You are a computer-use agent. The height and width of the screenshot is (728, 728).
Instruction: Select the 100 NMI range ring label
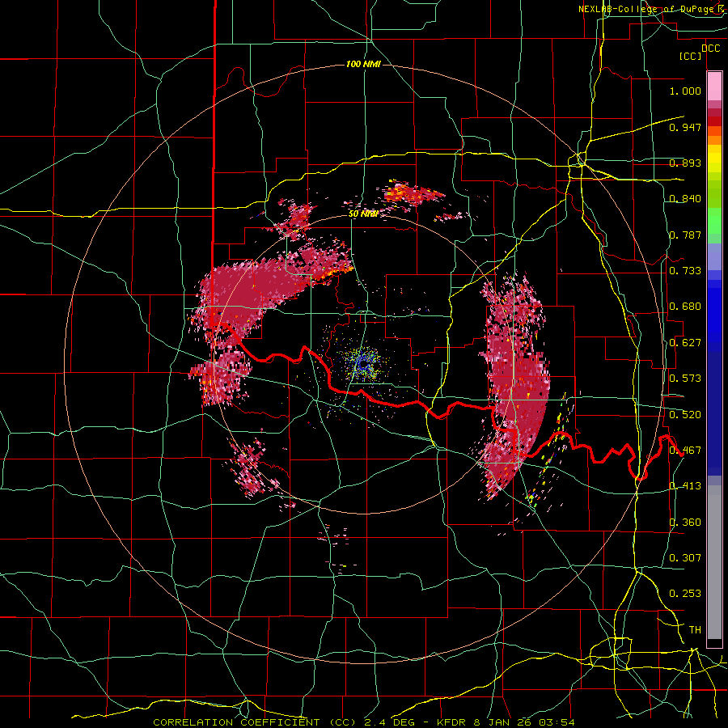[x=363, y=64]
